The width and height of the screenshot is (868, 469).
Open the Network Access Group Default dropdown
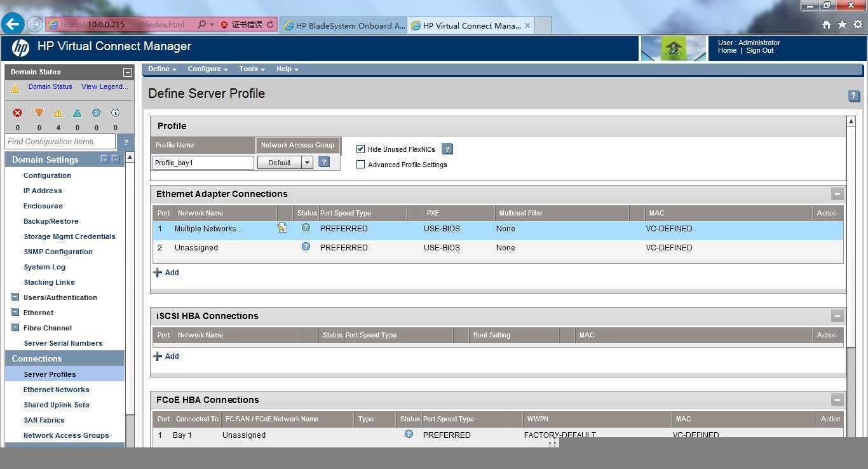285,163
